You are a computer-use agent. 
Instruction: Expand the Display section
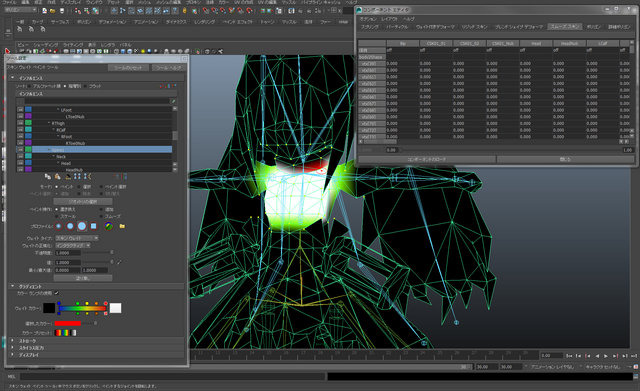(x=12, y=355)
